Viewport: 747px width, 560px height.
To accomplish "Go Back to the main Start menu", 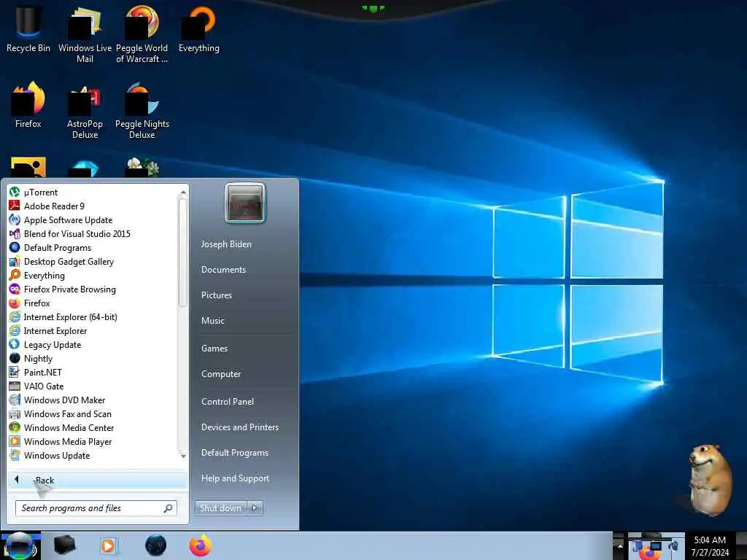I will tap(97, 480).
